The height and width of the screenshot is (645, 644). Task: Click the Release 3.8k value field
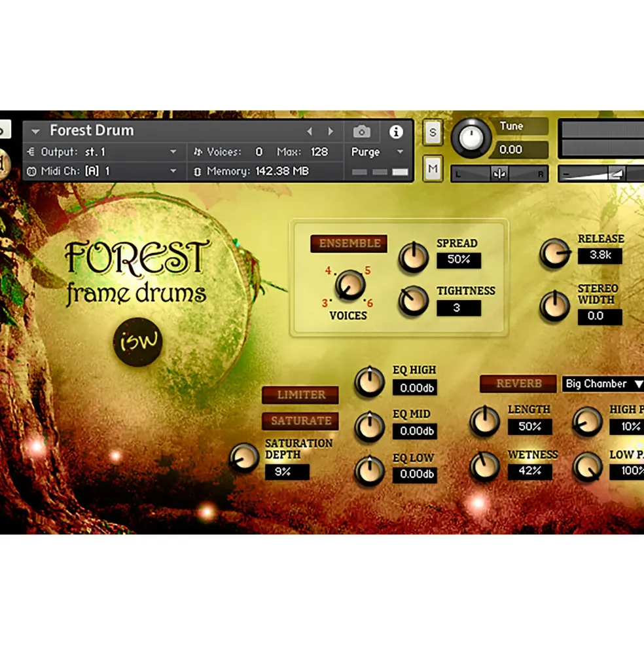click(x=599, y=255)
